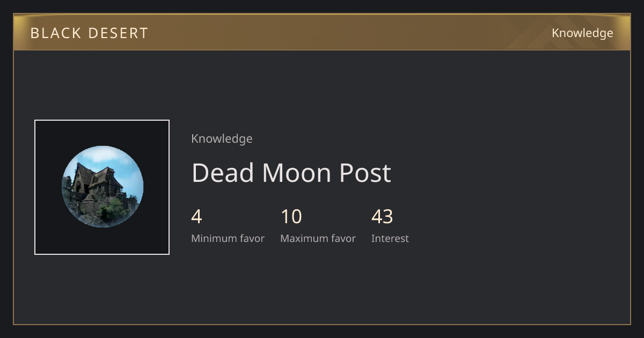This screenshot has height=338, width=644.
Task: Click the small Knowledge category text
Action: coord(222,139)
